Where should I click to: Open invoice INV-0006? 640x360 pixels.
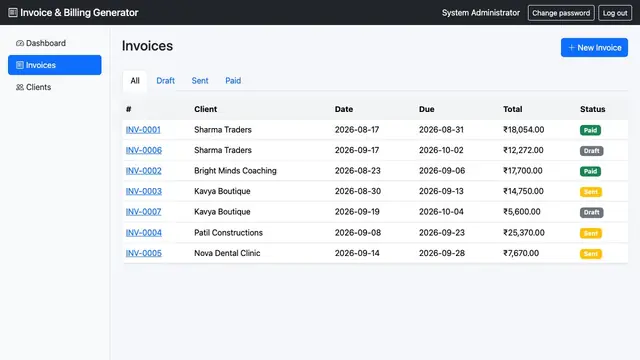(144, 150)
